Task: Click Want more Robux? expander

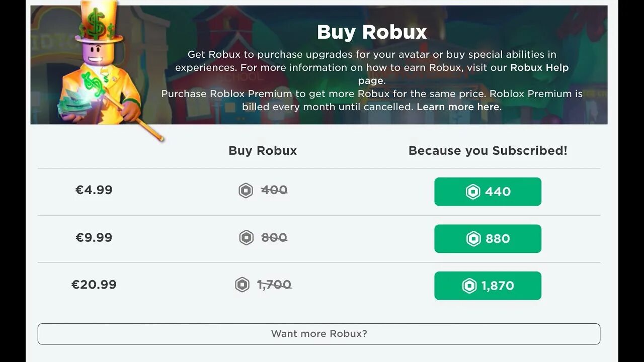Action: tap(319, 334)
